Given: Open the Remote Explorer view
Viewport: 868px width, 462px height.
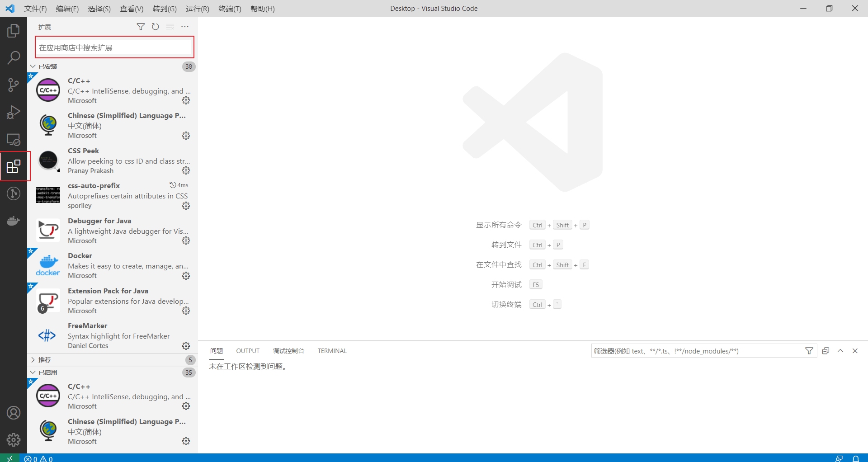Looking at the screenshot, I should (14, 139).
